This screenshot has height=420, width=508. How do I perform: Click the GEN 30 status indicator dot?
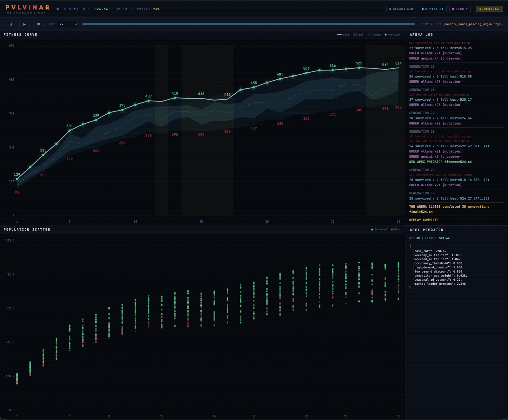tap(57, 9)
